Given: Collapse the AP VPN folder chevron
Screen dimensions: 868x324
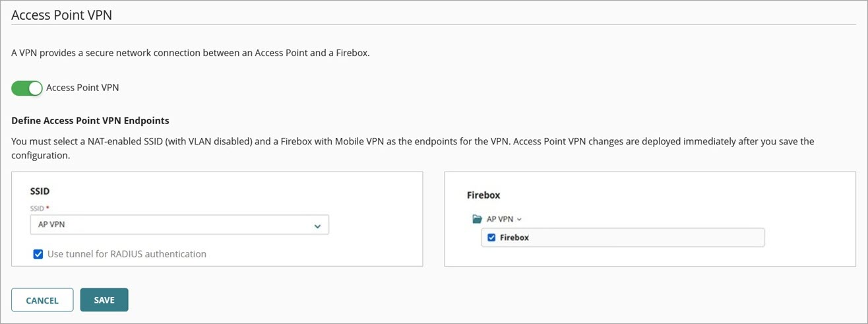Looking at the screenshot, I should [520, 219].
